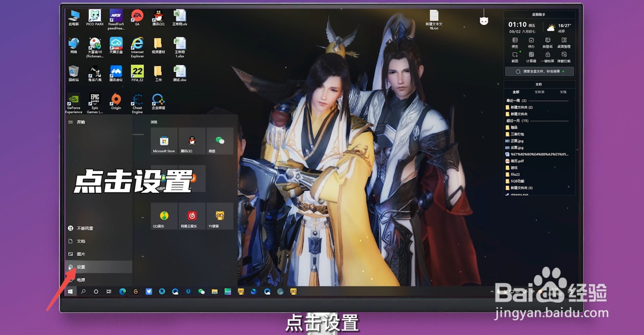This screenshot has height=335, width=644.
Task: Open PICO PARK desktop shortcut
Action: [95, 18]
